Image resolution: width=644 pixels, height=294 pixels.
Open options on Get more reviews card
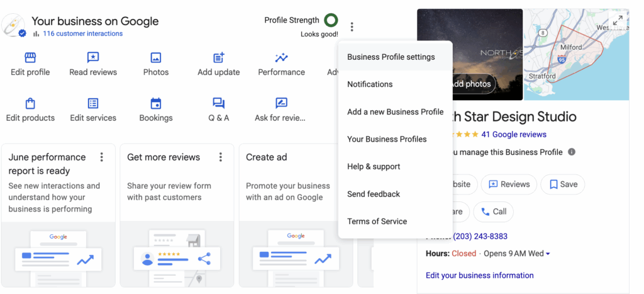[221, 157]
